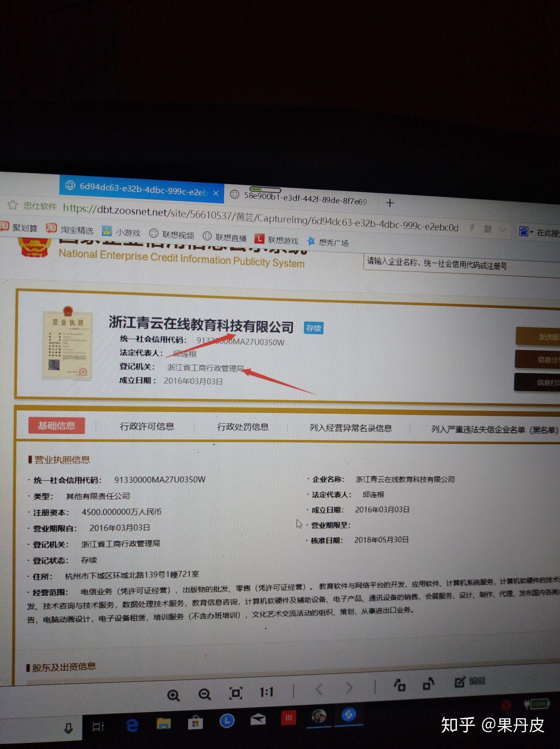Open the Mail app on taskbar
560x749 pixels.
258,720
